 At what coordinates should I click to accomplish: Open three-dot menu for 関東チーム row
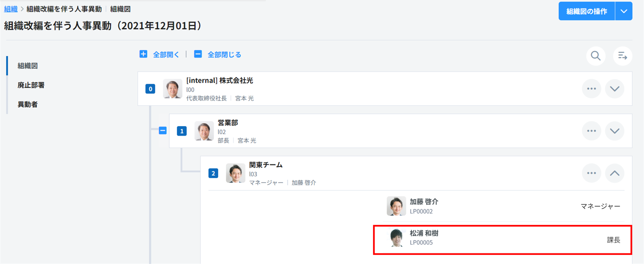[x=592, y=173]
